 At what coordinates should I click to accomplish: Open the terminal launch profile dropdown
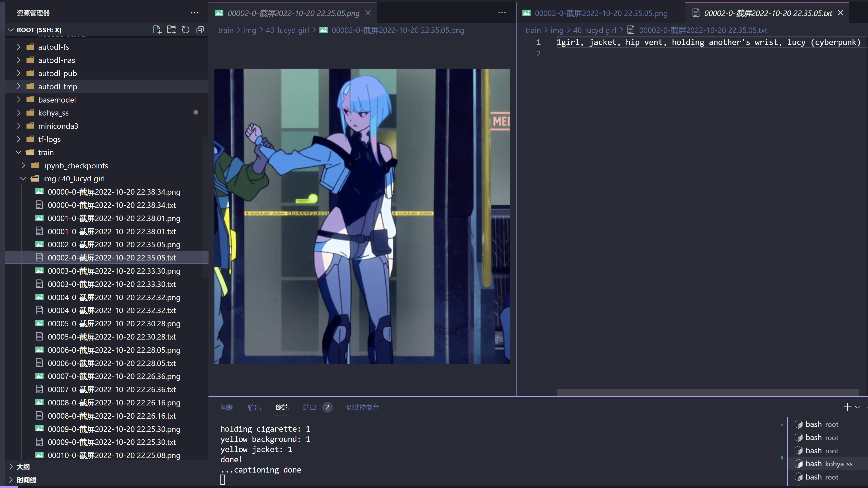857,407
